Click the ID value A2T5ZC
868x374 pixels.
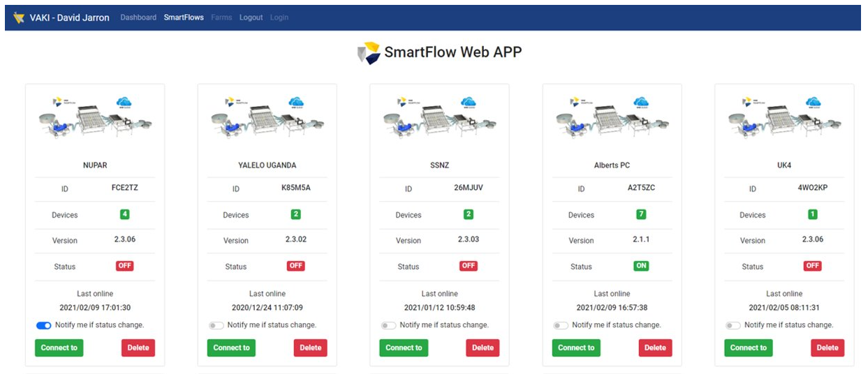[x=641, y=188]
